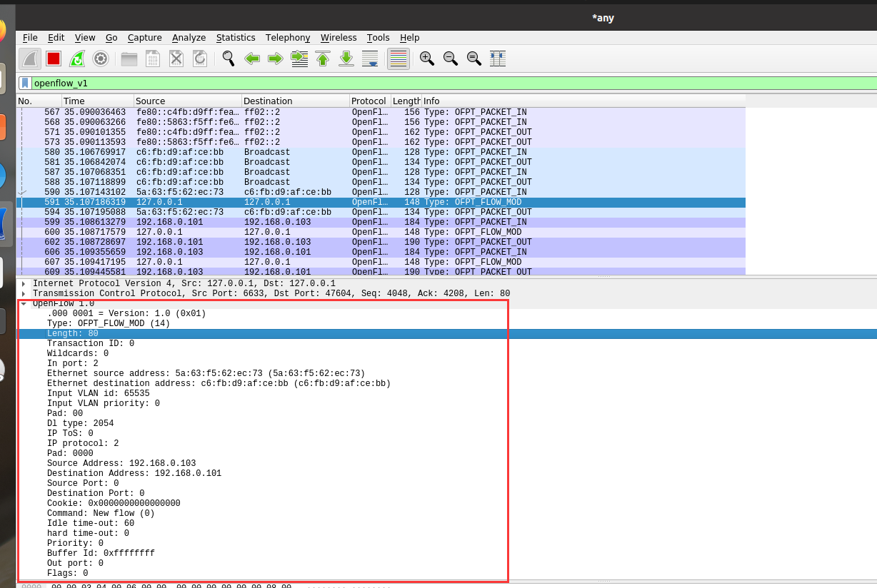The width and height of the screenshot is (877, 588).
Task: Toggle auto-scroll during live capture
Action: point(370,59)
